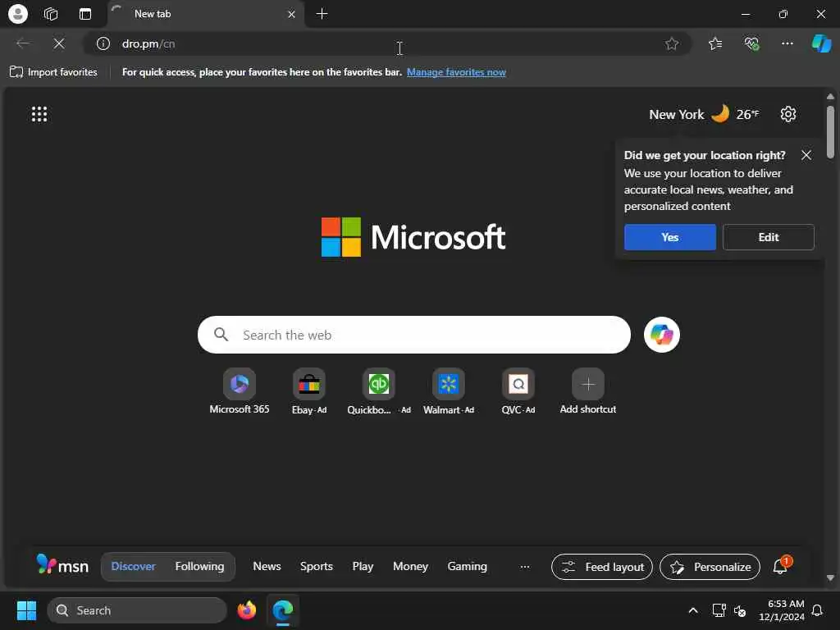Open the tab actions menu icon
840x630 pixels.
tap(85, 14)
